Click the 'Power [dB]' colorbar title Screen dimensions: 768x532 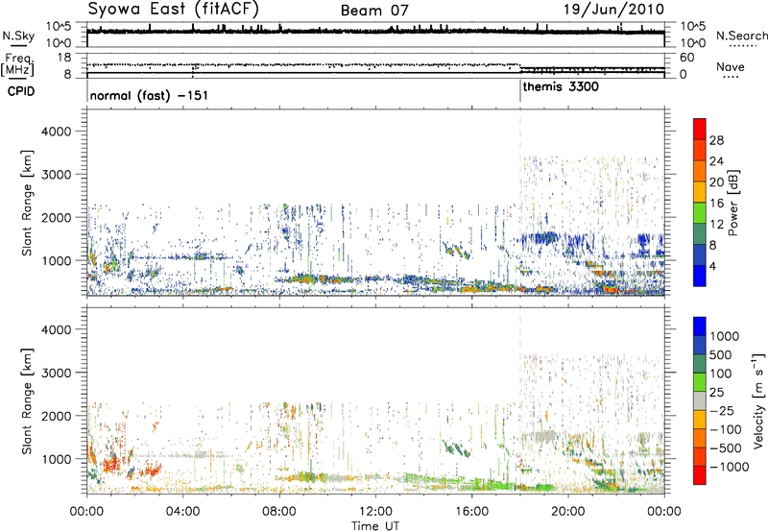(x=732, y=203)
